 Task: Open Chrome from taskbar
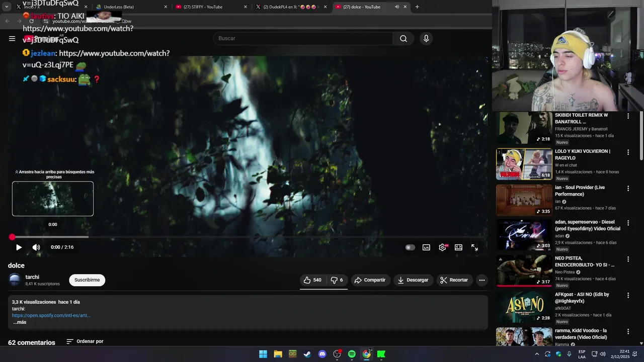[x=367, y=354]
